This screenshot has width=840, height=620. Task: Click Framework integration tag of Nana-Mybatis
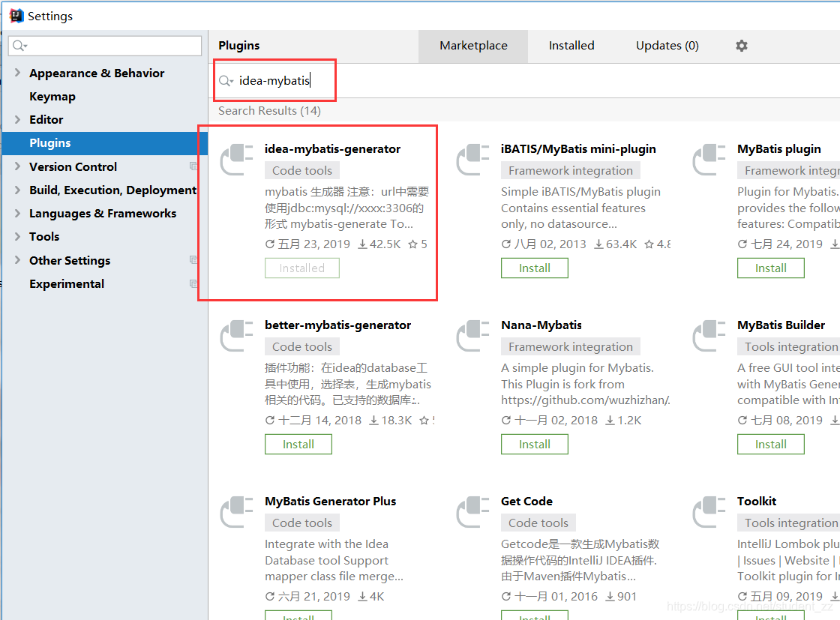(571, 347)
